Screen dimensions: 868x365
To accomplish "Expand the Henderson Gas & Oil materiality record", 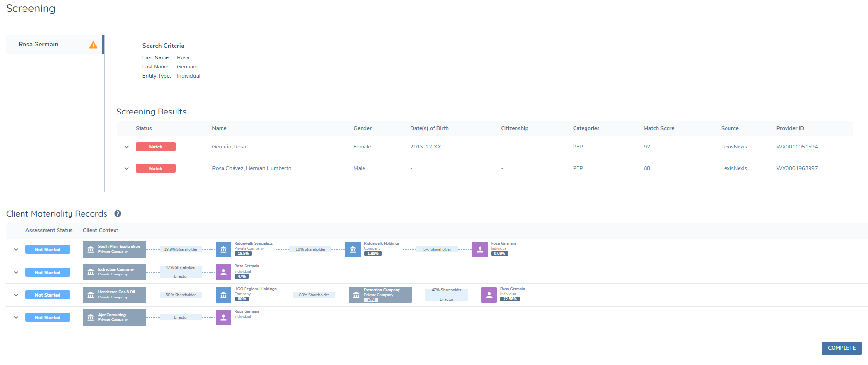I will pyautogui.click(x=16, y=295).
